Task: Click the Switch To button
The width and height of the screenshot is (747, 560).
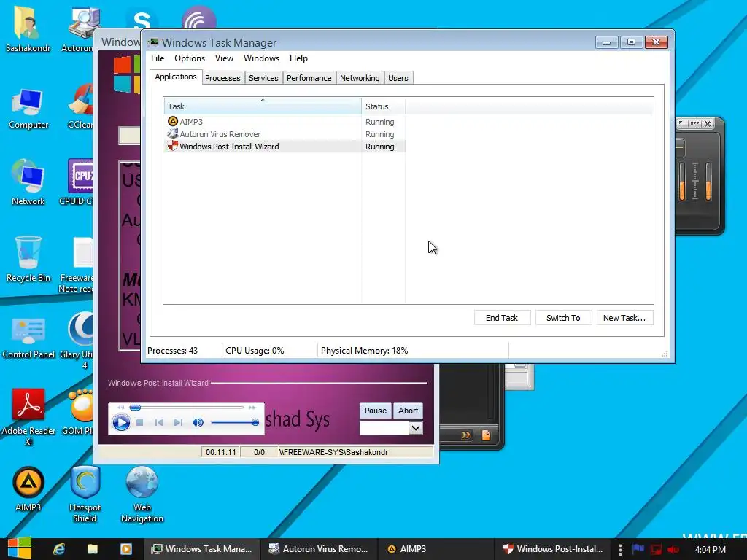Action: click(563, 318)
